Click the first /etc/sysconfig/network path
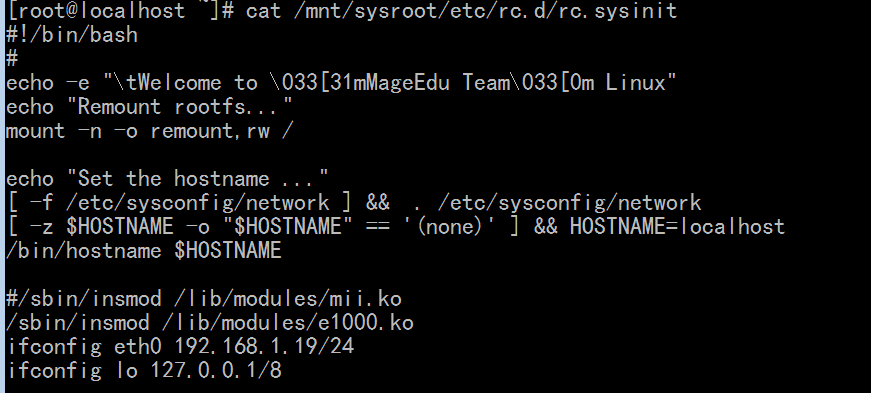This screenshot has width=871, height=393. [x=198, y=203]
